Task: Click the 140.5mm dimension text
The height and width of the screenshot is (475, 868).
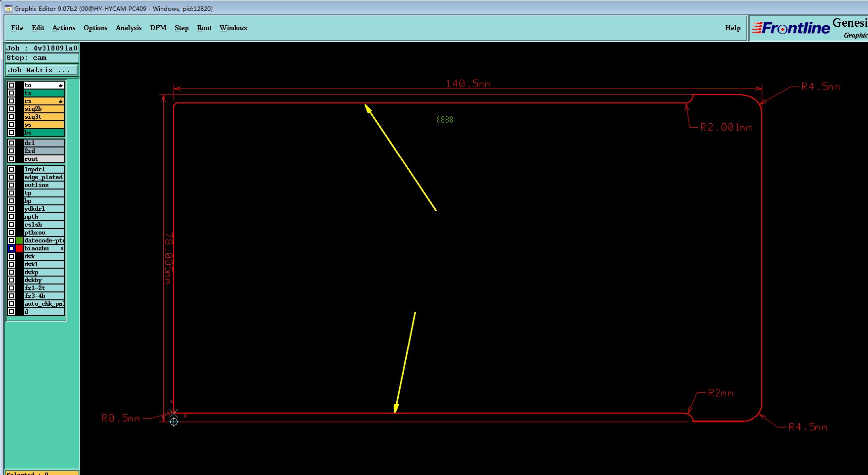Action: pos(468,84)
